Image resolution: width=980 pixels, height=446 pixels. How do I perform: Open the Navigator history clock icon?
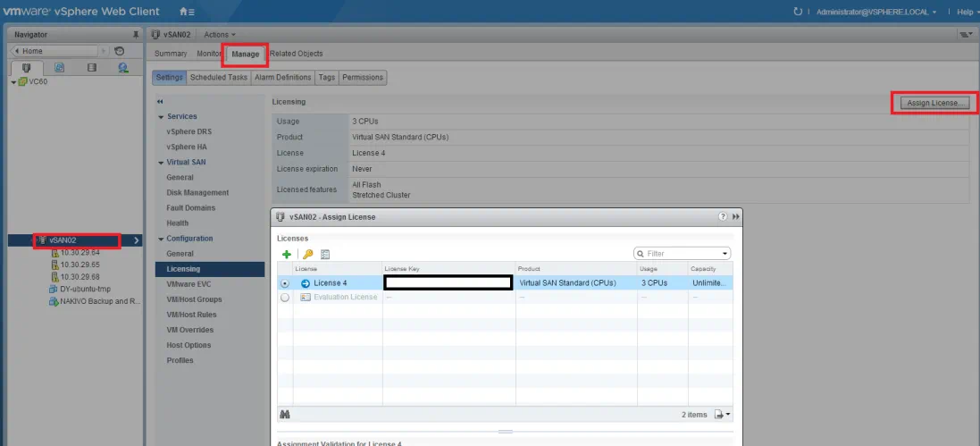click(x=120, y=51)
